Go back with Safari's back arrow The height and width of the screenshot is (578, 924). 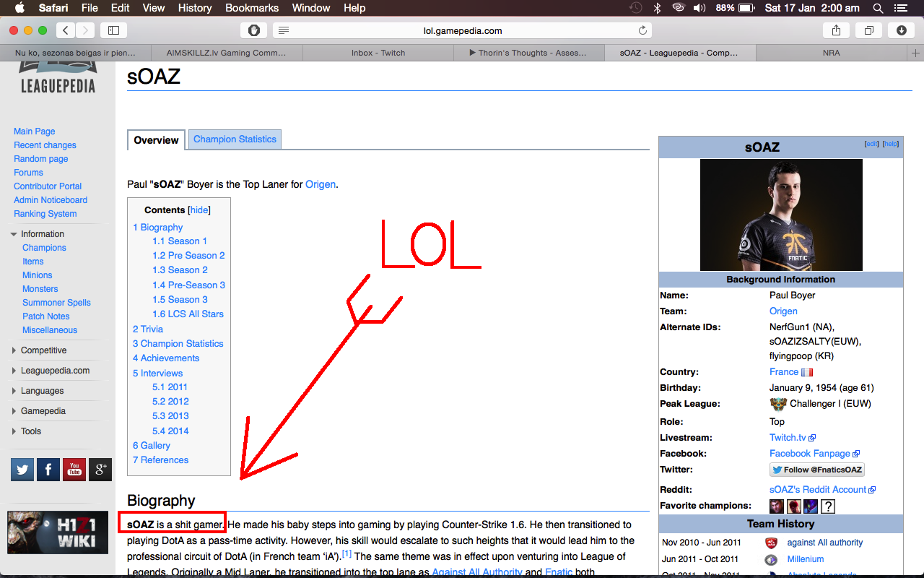point(66,30)
